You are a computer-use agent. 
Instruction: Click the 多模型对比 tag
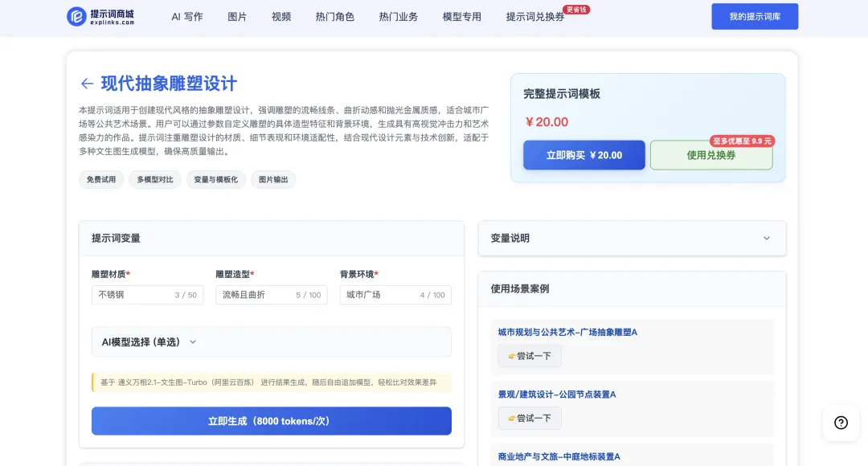click(x=155, y=179)
